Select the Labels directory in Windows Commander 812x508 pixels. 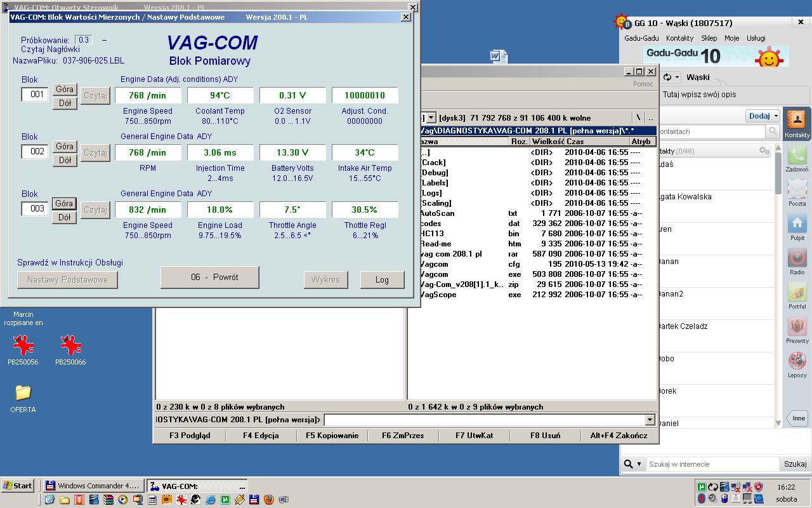click(x=532, y=183)
